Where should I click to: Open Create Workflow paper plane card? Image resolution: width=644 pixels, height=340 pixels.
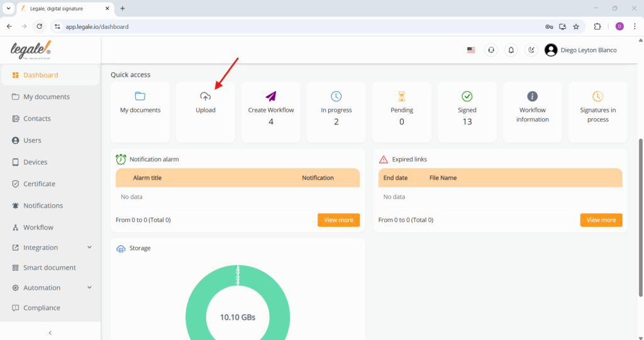(x=270, y=112)
